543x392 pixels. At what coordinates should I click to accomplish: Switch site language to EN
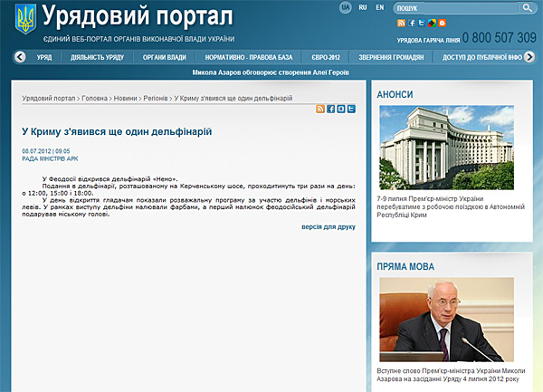[x=379, y=7]
